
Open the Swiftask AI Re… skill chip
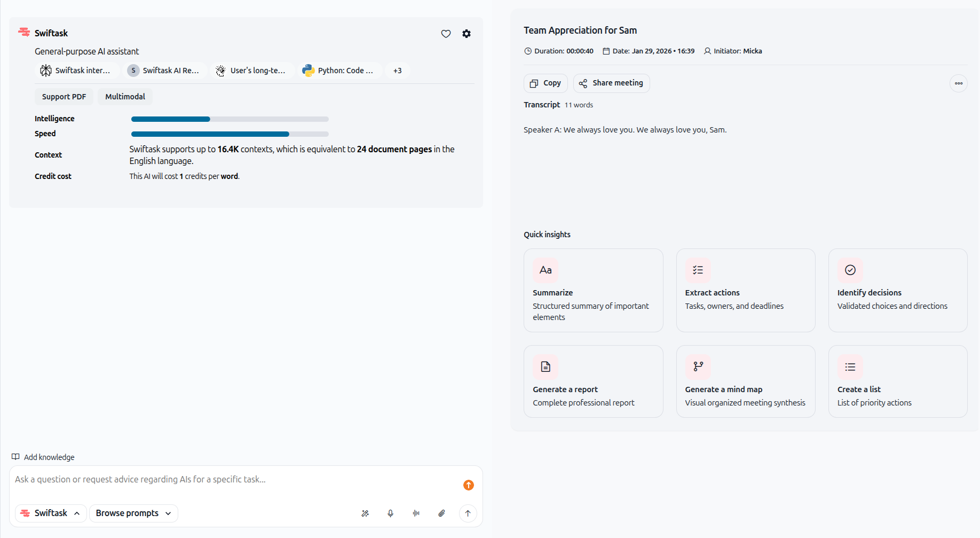pos(165,71)
